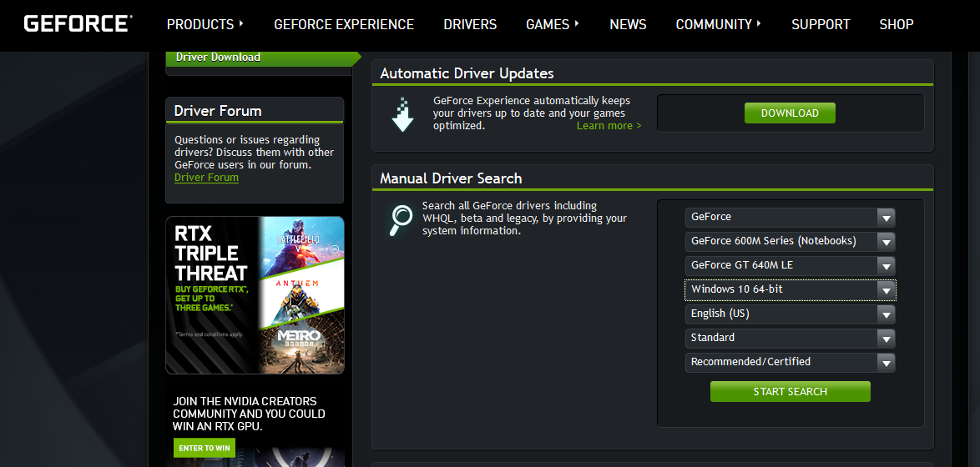Click the Anthem banner image
Image resolution: width=980 pixels, height=467 pixels.
click(302, 292)
